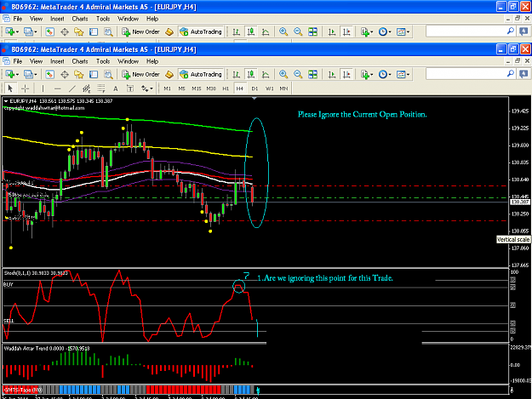
Task: Toggle AutoTrading in front window
Action: tap(201, 74)
